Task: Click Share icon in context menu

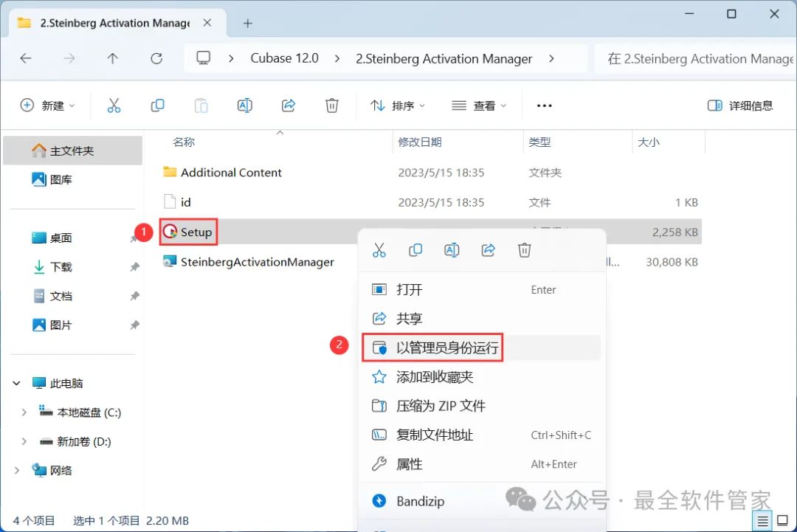Action: click(x=488, y=250)
